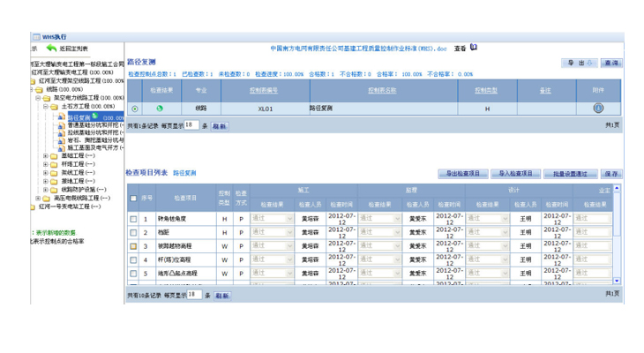The image size is (644, 353).
Task: Open the WHS document view book icon
Action: 474,48
